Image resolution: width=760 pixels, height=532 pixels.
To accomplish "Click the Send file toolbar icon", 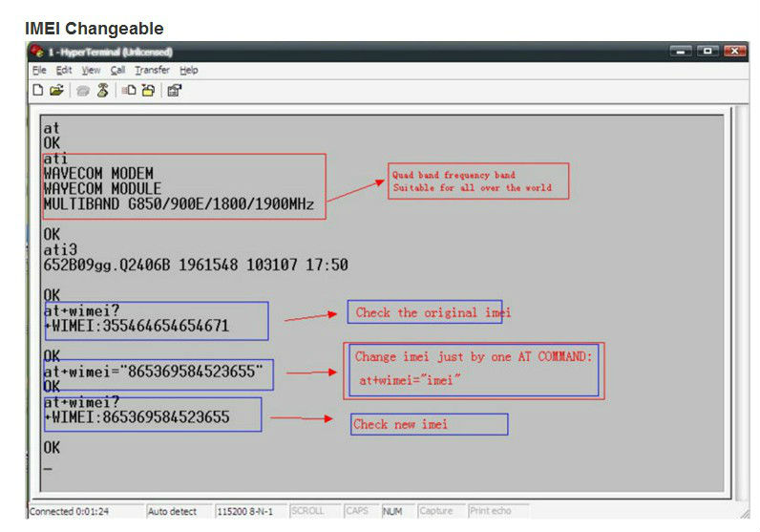I will tap(129, 90).
